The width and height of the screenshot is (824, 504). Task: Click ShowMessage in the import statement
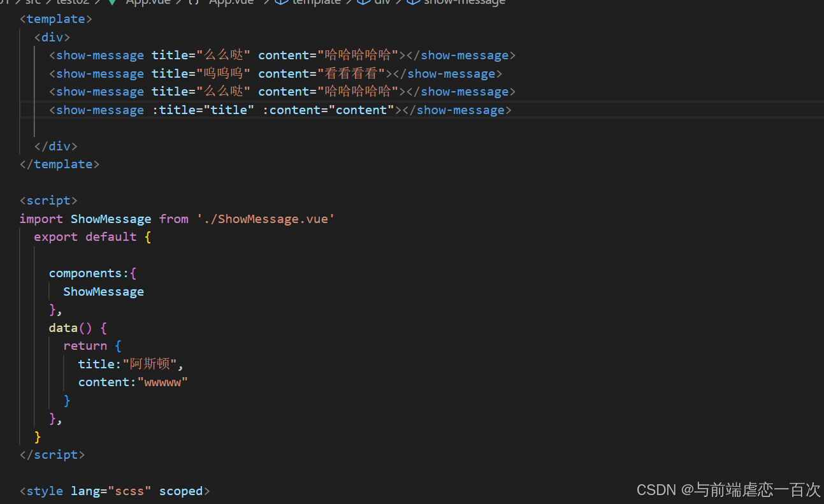[x=111, y=219]
